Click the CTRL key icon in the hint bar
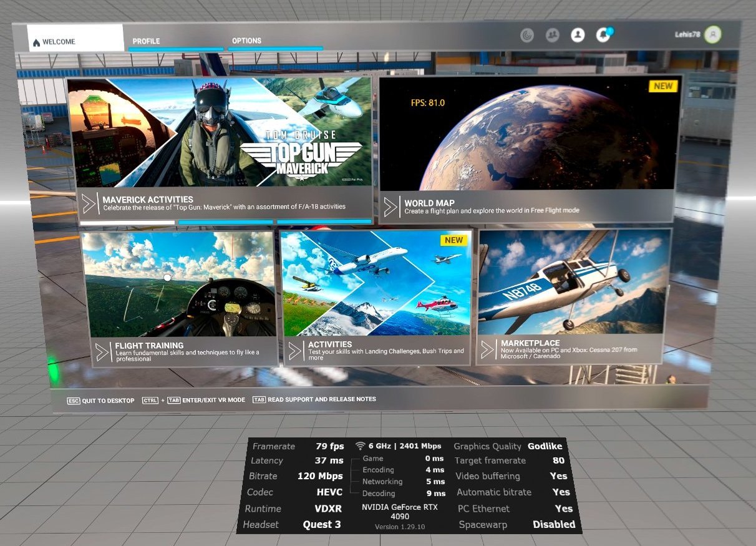Image resolution: width=756 pixels, height=546 pixels. [150, 400]
